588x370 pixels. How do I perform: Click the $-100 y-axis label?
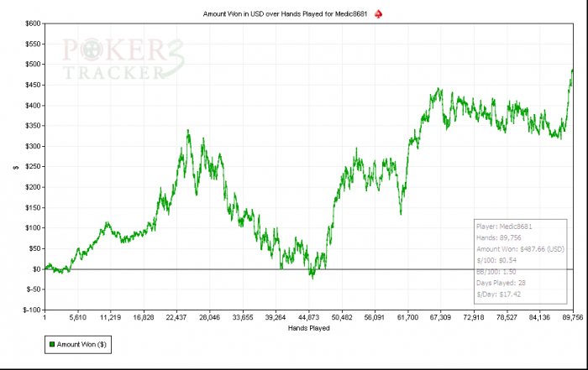32,310
